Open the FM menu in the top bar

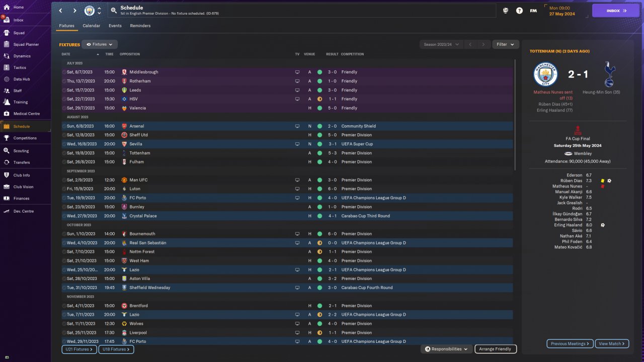[533, 11]
